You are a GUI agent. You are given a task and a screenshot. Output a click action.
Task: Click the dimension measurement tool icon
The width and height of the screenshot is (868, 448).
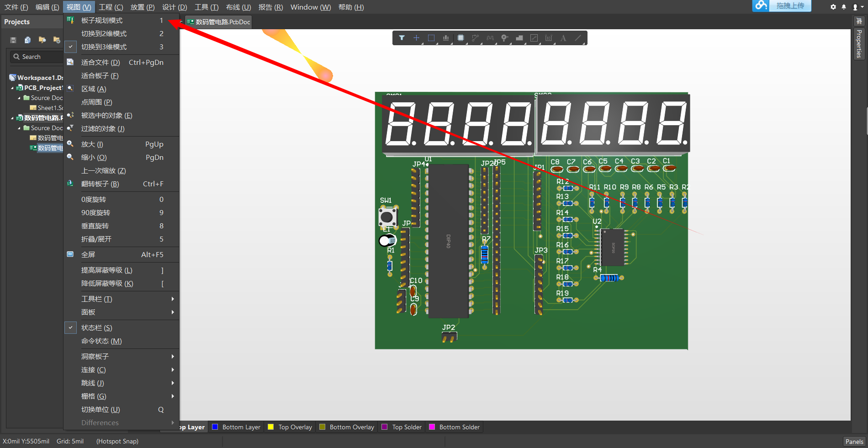(549, 38)
